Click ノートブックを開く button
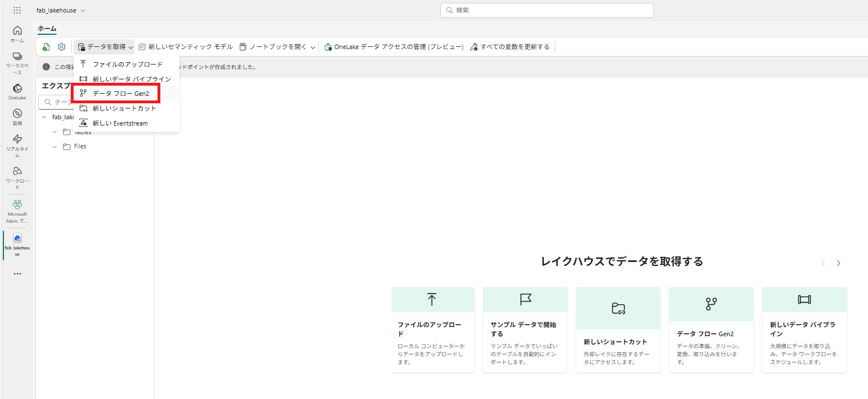This screenshot has width=868, height=399. 273,47
